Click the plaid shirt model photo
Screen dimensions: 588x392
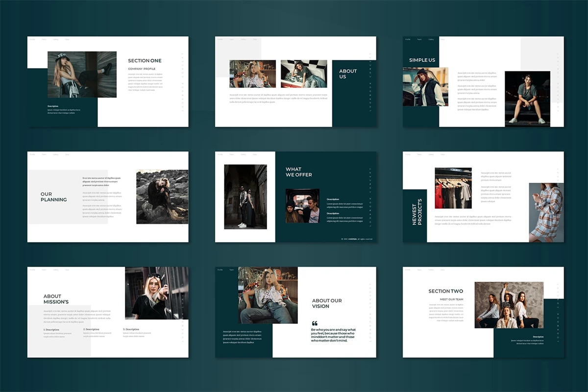tap(546, 213)
